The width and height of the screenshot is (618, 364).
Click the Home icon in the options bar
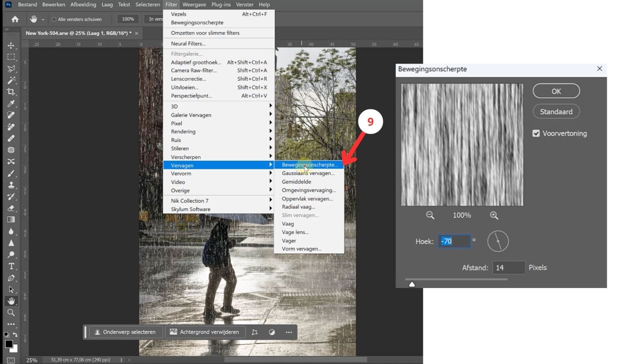[x=15, y=19]
